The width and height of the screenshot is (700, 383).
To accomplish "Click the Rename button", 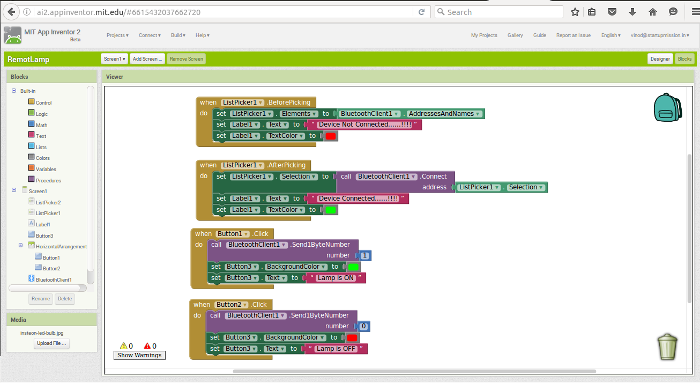I will point(41,299).
